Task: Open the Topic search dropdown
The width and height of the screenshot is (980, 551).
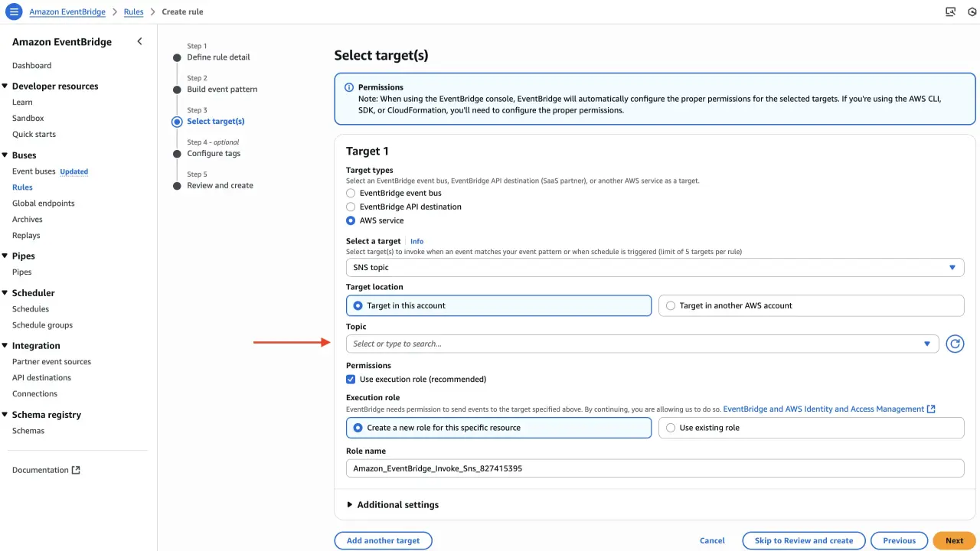Action: [x=642, y=344]
